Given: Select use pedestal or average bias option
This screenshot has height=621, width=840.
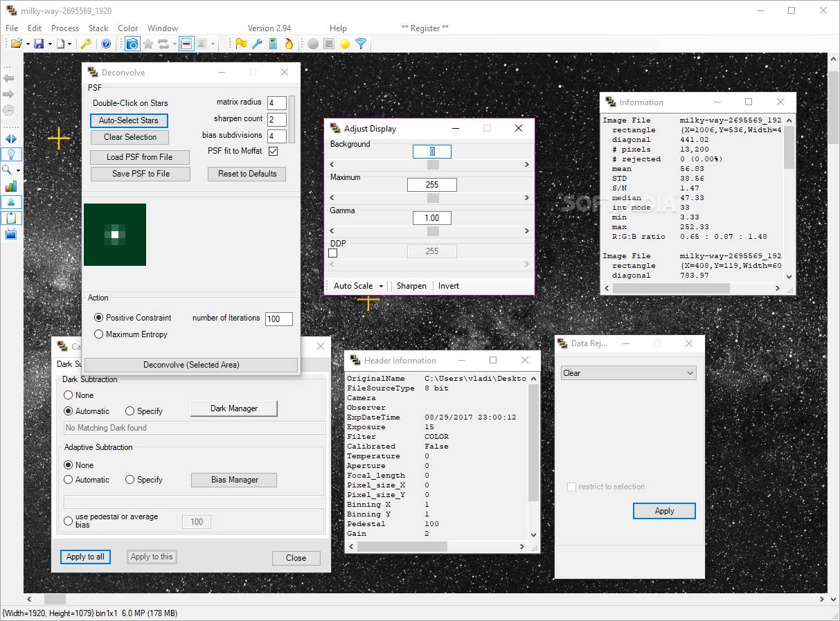Looking at the screenshot, I should click(69, 521).
